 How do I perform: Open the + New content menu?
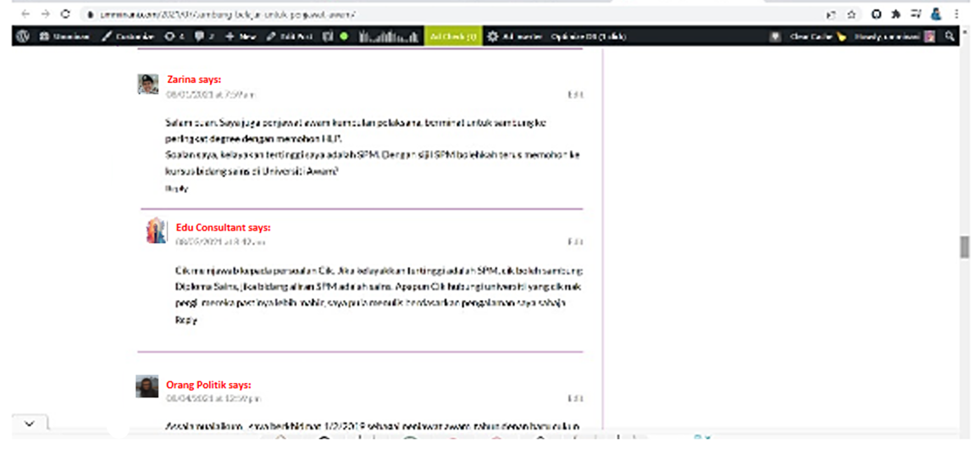tap(241, 36)
